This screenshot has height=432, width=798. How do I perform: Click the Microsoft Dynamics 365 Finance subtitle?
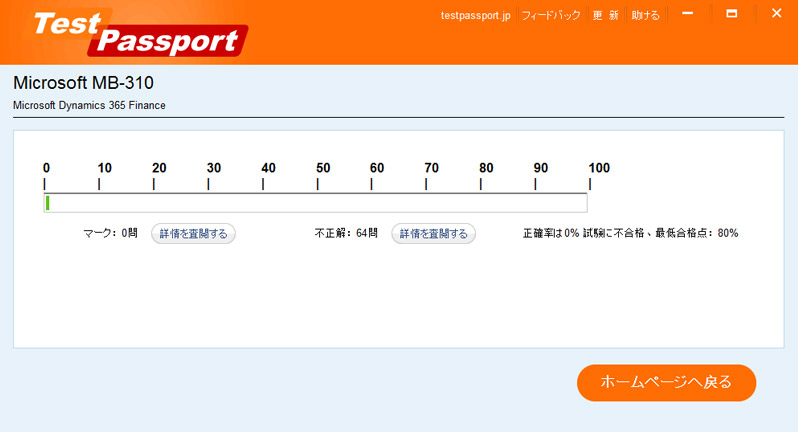coord(89,105)
